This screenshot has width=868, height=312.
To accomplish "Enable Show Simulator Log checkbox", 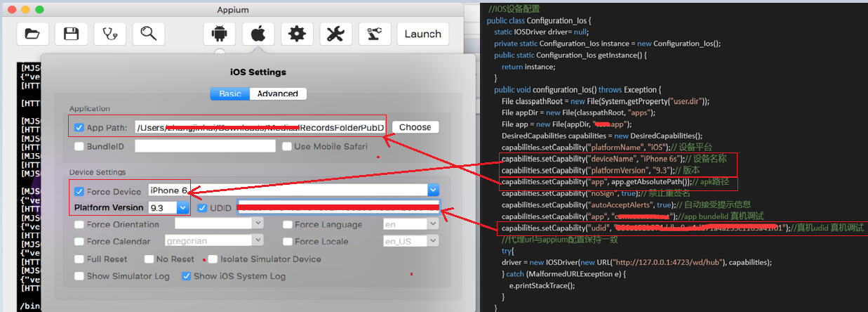I will [79, 276].
